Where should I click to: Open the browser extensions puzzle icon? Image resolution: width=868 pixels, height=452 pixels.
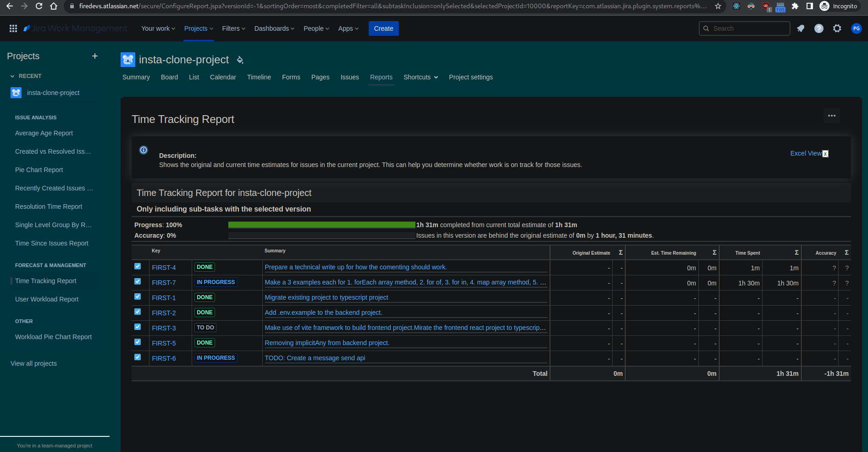point(795,6)
